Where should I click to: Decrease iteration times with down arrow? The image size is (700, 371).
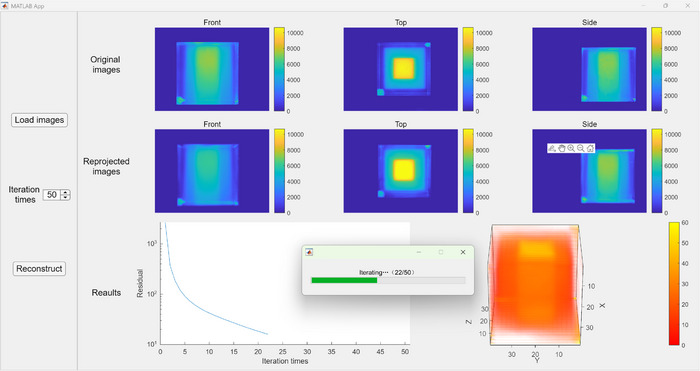[x=66, y=197]
